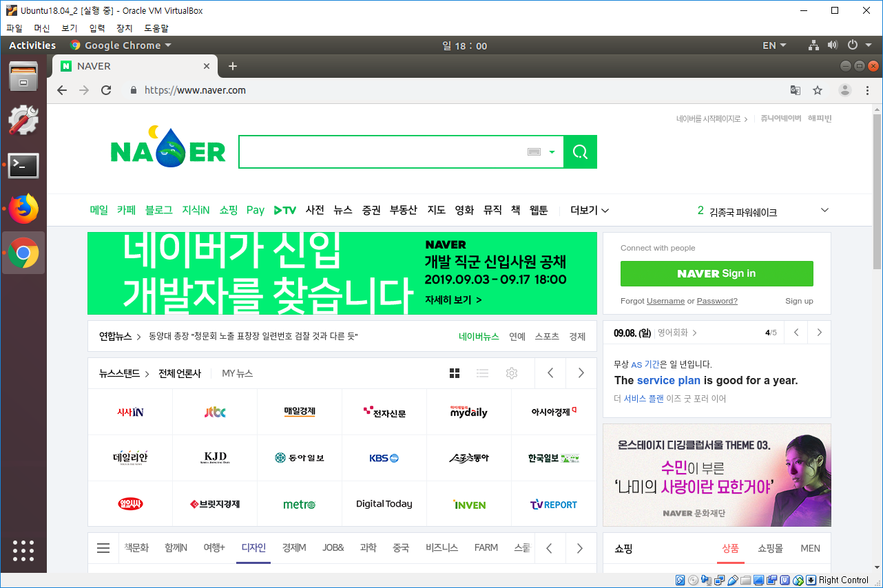Image resolution: width=883 pixels, height=588 pixels.
Task: Open the JTBC news tile
Action: tap(215, 412)
